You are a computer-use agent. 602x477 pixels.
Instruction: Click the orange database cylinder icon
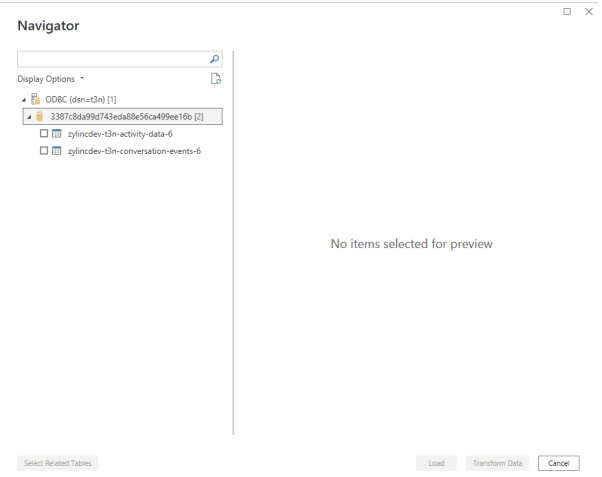pyautogui.click(x=39, y=116)
